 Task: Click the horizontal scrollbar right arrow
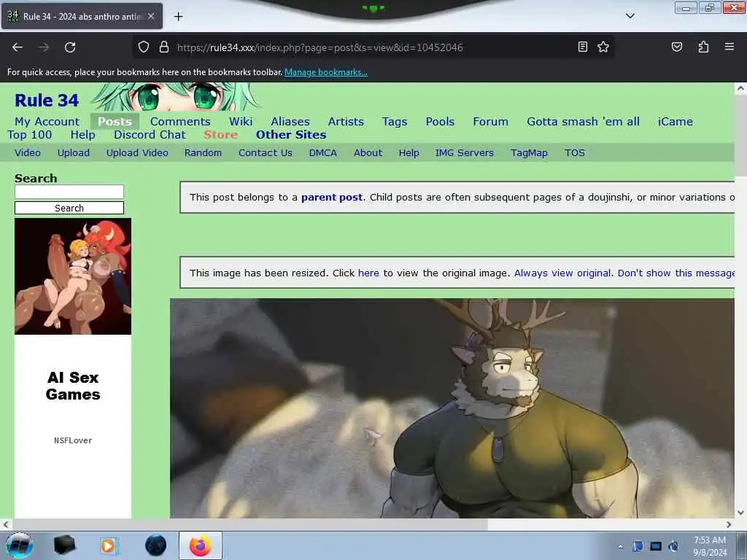point(729,524)
